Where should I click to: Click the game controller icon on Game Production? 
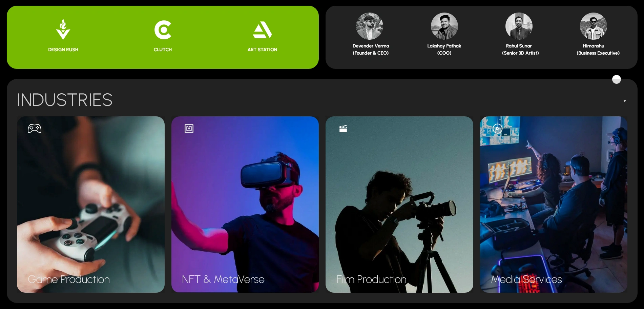pos(35,129)
